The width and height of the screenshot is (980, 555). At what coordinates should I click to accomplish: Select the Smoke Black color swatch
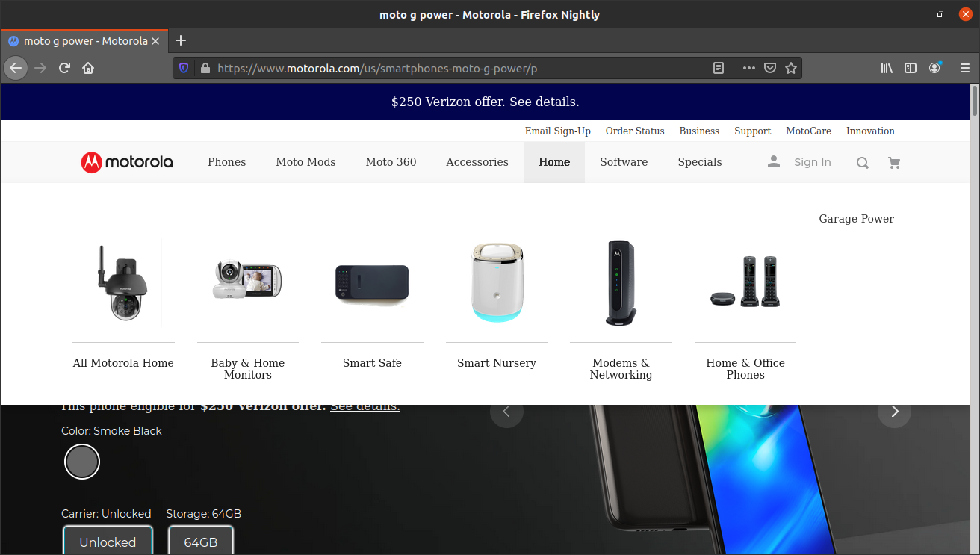coord(81,462)
